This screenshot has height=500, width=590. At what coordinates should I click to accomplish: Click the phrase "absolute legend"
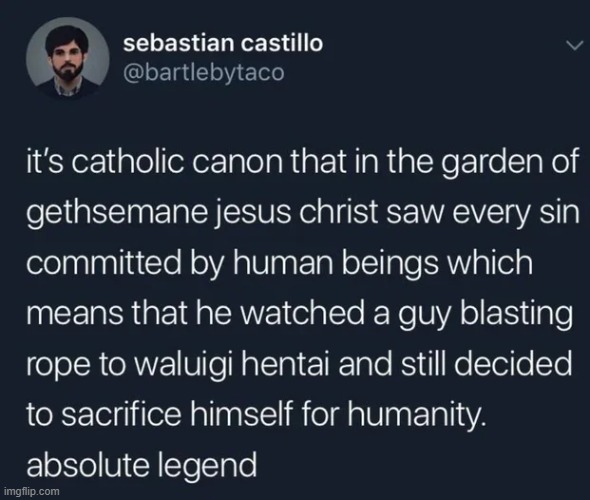[x=142, y=465]
